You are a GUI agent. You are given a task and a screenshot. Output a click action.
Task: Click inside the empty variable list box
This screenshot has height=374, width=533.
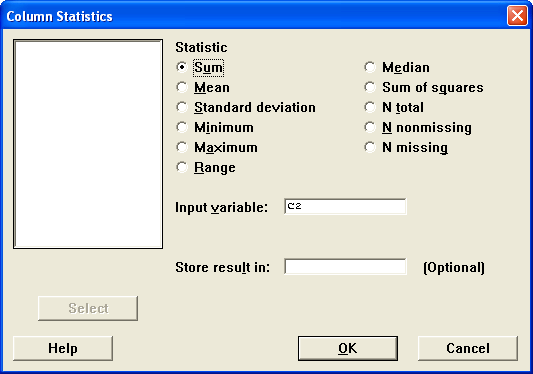point(88,144)
